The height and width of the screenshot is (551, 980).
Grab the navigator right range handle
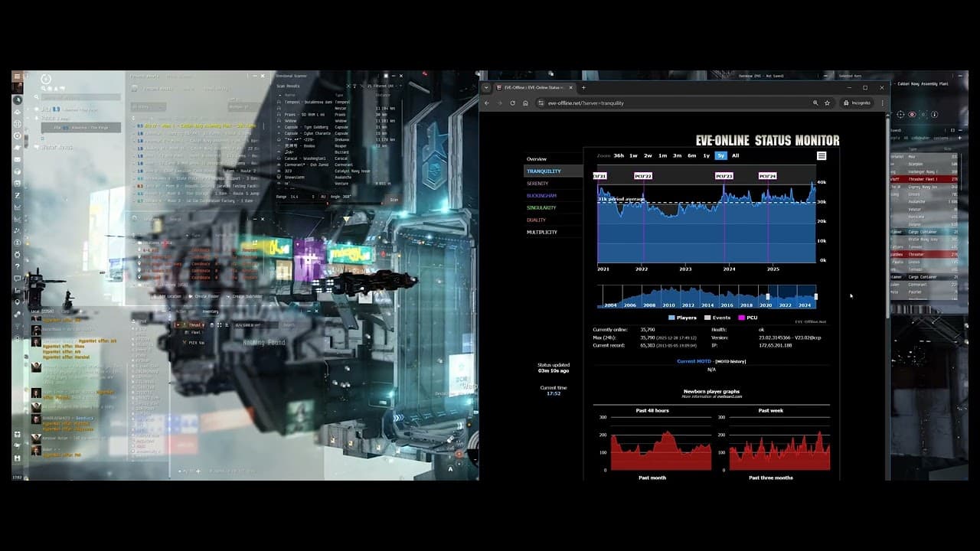tap(816, 296)
